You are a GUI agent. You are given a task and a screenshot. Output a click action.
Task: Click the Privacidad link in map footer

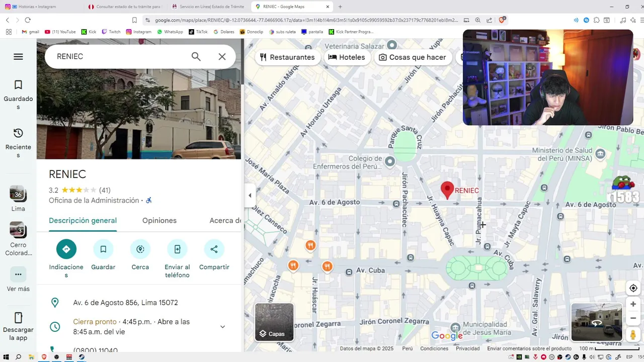pyautogui.click(x=467, y=348)
